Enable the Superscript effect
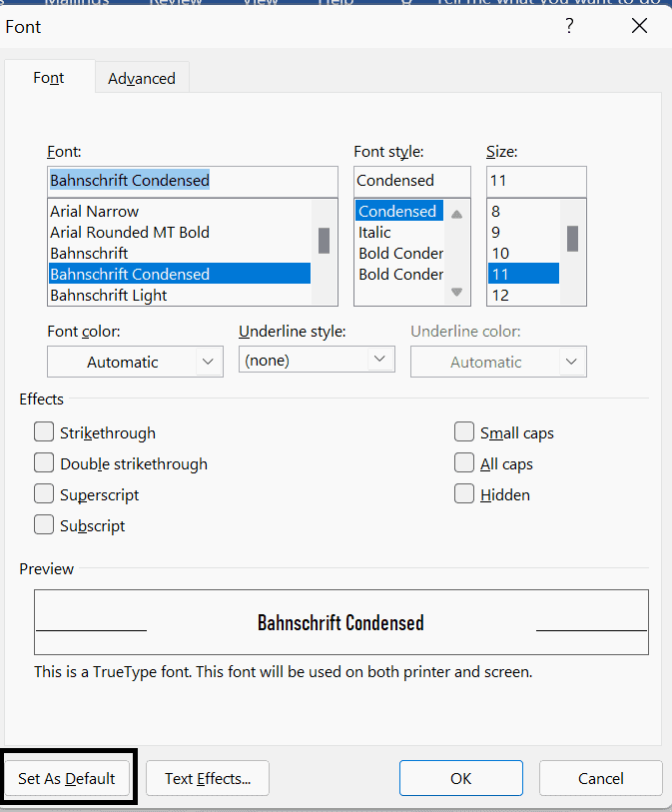 pos(44,494)
